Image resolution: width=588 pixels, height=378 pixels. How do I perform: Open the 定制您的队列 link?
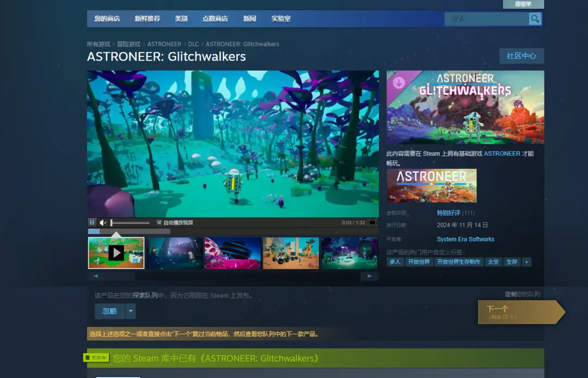point(522,294)
